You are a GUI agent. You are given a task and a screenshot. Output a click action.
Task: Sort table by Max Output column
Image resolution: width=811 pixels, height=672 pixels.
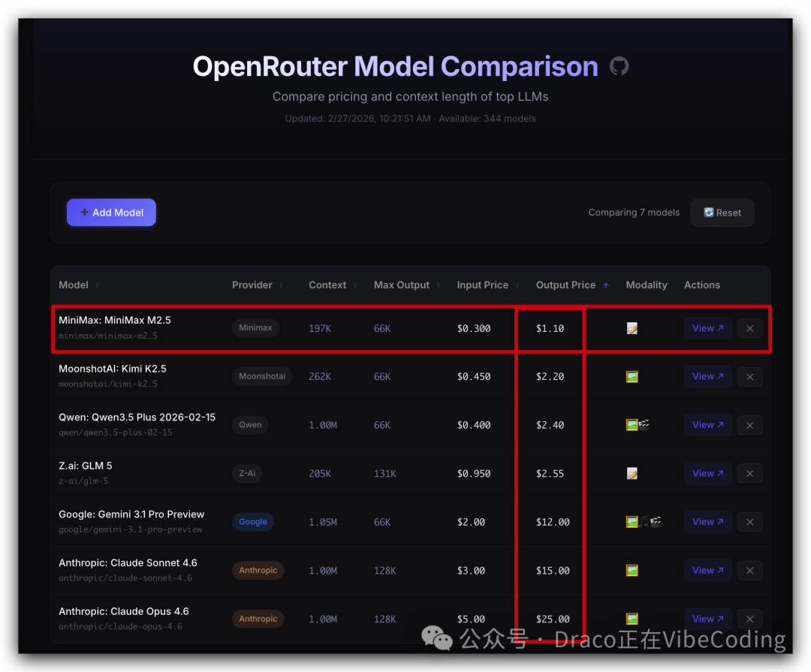pos(406,285)
